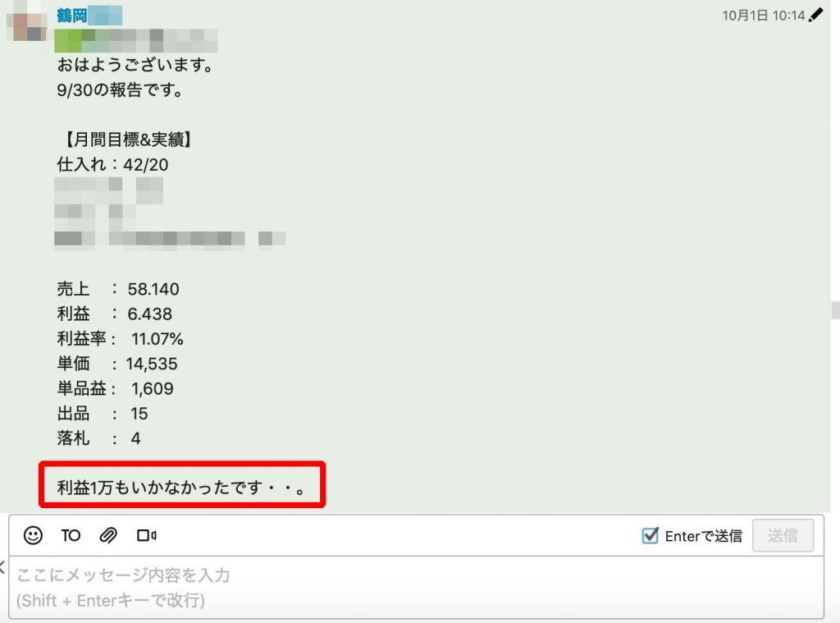Click the edit pencil icon beside timestamp

[816, 15]
